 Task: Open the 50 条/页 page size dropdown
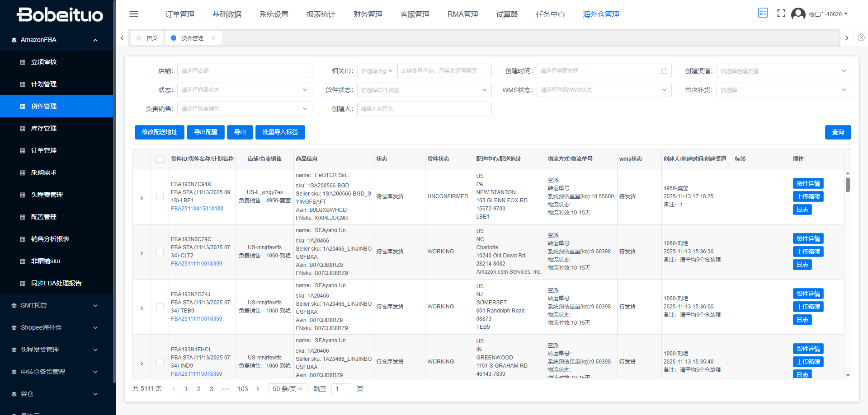[x=288, y=389]
